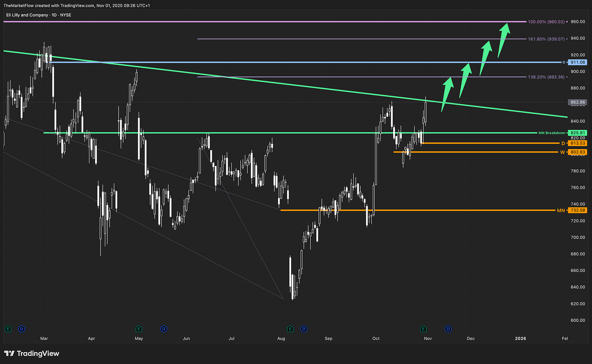Click the Sep label on the time axis
This screenshot has width=592, height=364.
coord(329,338)
